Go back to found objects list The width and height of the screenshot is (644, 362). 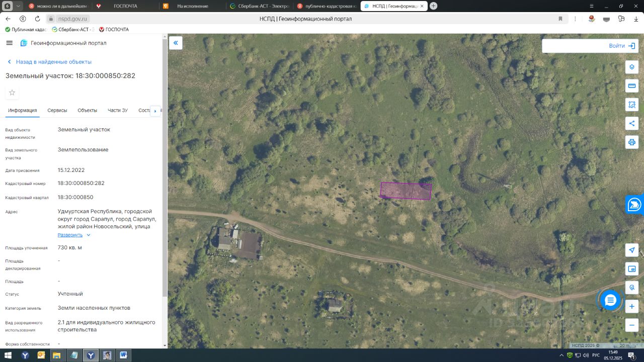pyautogui.click(x=49, y=62)
